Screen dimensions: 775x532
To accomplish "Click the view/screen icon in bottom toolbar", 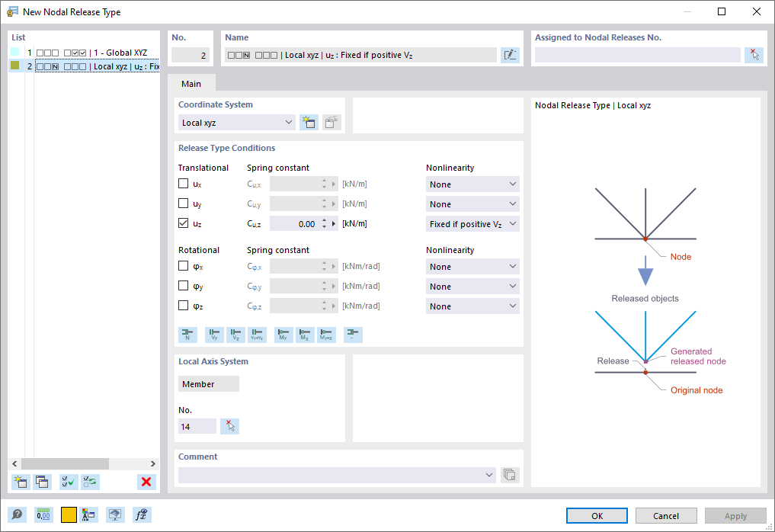I will tap(115, 514).
